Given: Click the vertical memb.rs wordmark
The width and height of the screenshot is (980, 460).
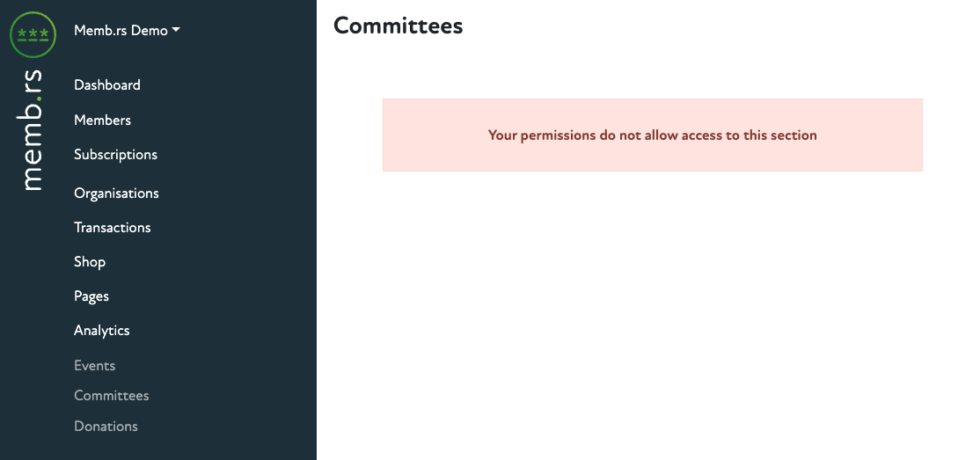Looking at the screenshot, I should (33, 129).
